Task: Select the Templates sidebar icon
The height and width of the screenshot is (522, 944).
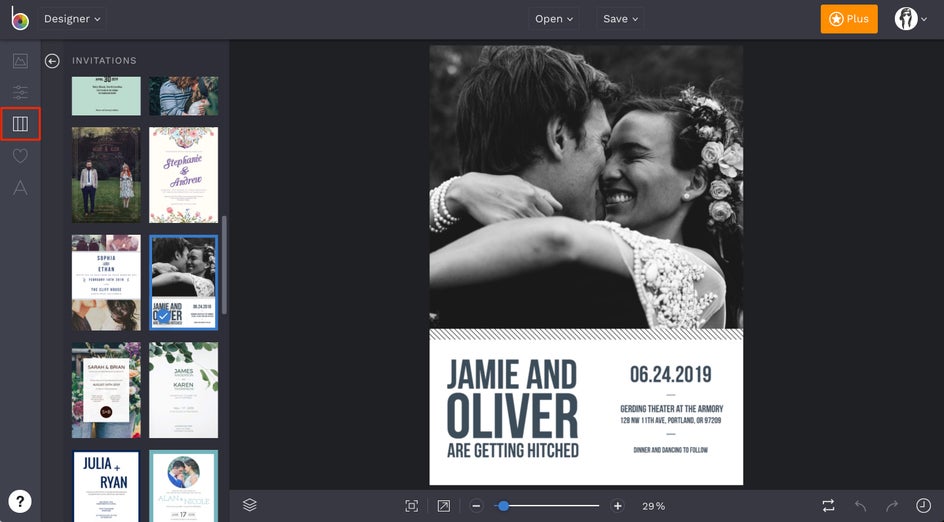Action: coord(20,124)
